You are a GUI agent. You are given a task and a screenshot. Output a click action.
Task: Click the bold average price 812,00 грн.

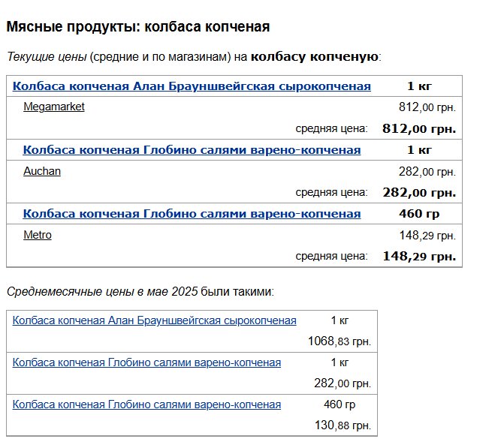419,129
